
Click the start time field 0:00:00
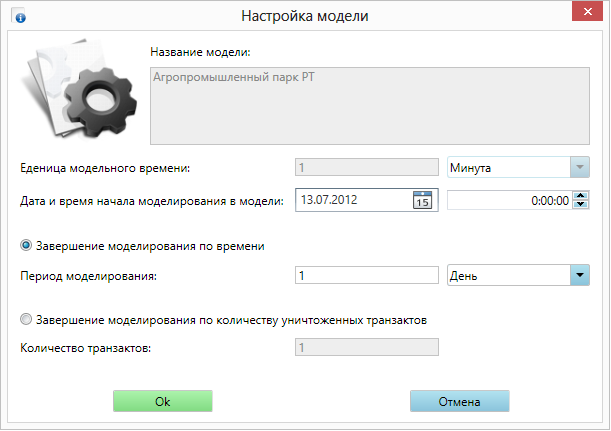(510, 200)
